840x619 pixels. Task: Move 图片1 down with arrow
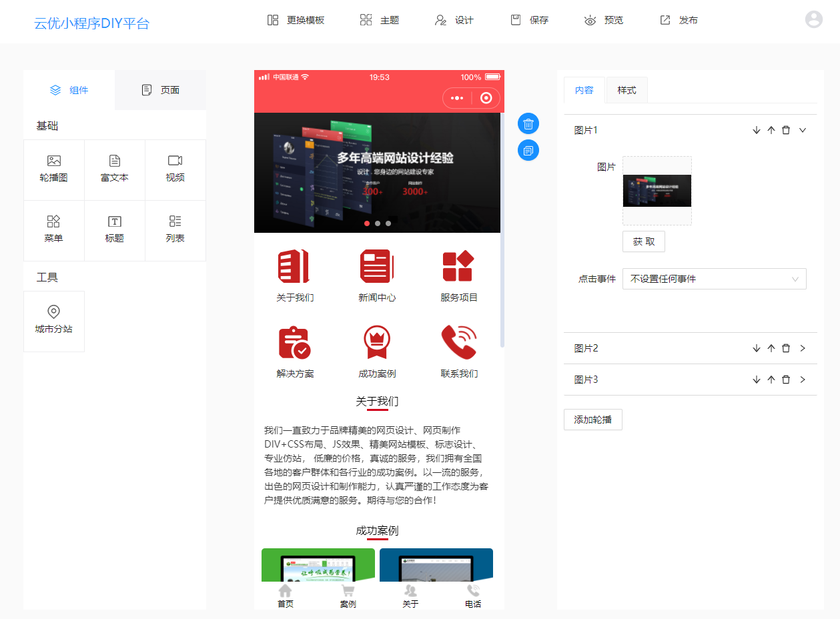[757, 130]
